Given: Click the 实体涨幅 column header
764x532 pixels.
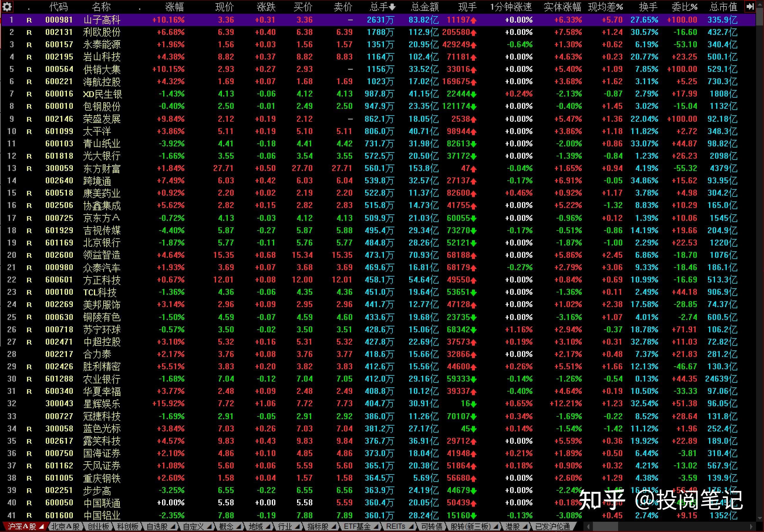Looking at the screenshot, I should pyautogui.click(x=562, y=7).
